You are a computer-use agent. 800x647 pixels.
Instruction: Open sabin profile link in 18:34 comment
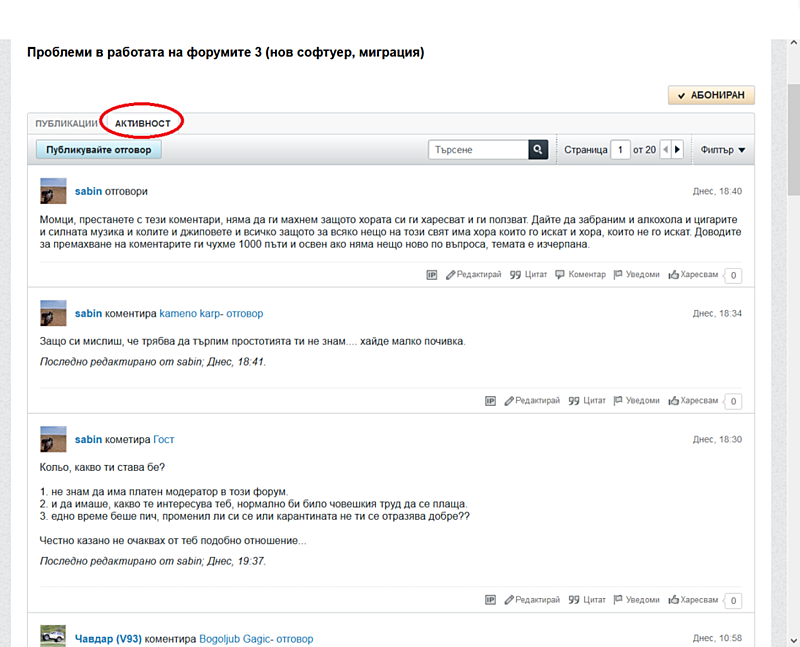[88, 313]
